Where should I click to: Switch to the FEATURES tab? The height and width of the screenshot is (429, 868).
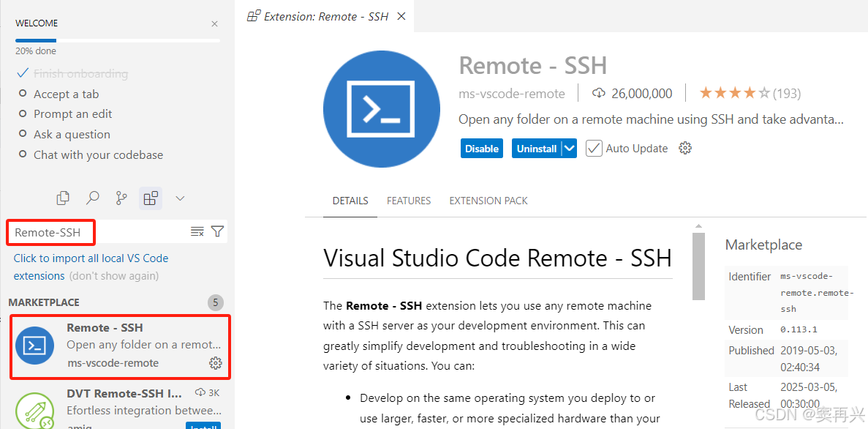click(x=409, y=201)
